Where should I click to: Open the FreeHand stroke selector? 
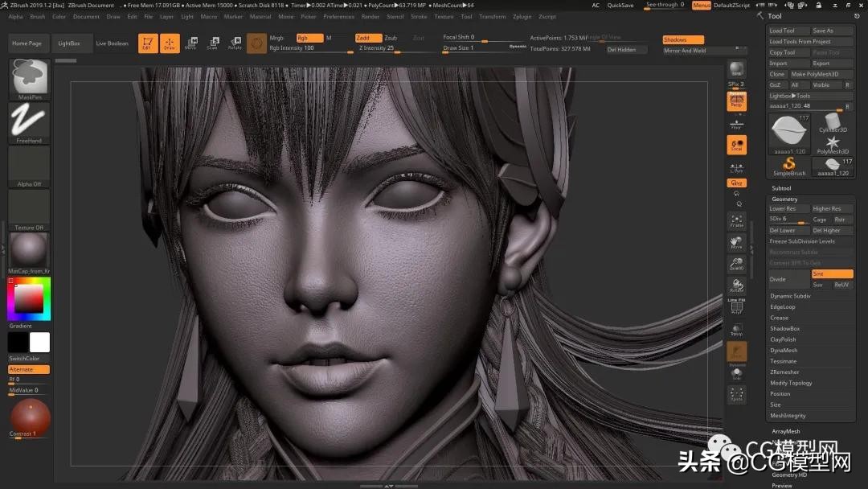[x=29, y=121]
